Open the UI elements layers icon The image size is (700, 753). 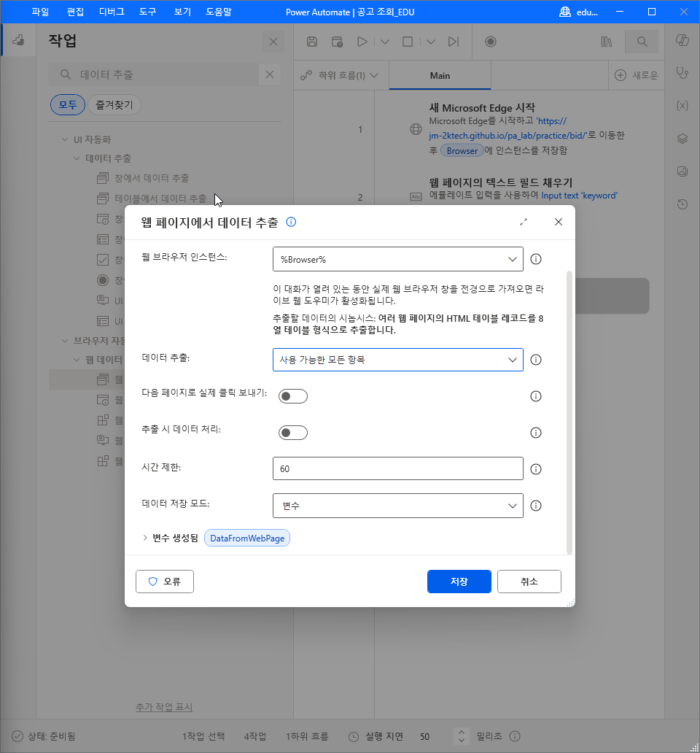point(682,139)
